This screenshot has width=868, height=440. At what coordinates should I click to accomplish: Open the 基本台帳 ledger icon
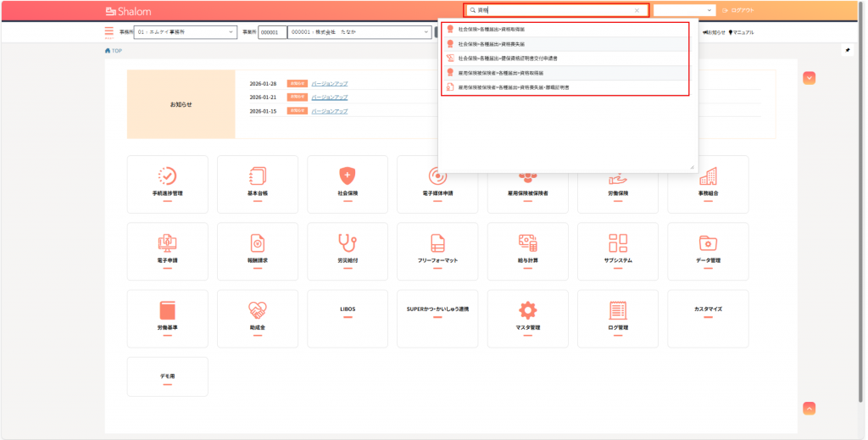tap(258, 176)
